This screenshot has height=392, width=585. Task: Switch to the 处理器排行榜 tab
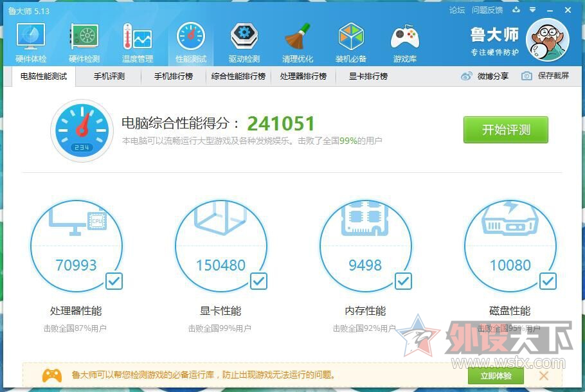point(303,76)
